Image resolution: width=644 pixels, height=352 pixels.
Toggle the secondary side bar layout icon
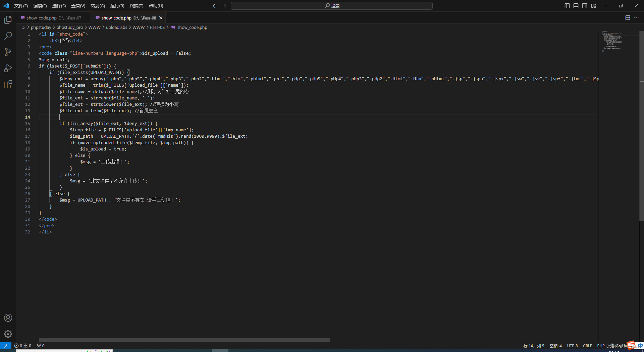[585, 6]
